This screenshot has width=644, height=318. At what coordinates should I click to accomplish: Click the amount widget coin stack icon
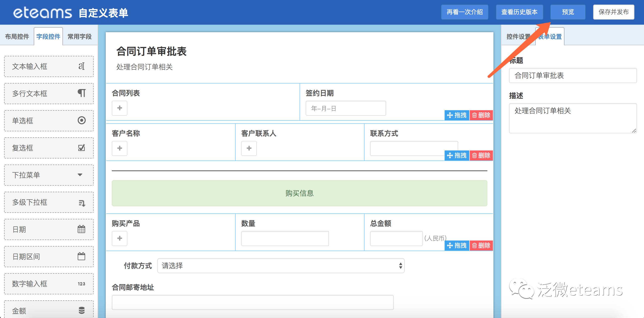(x=82, y=310)
